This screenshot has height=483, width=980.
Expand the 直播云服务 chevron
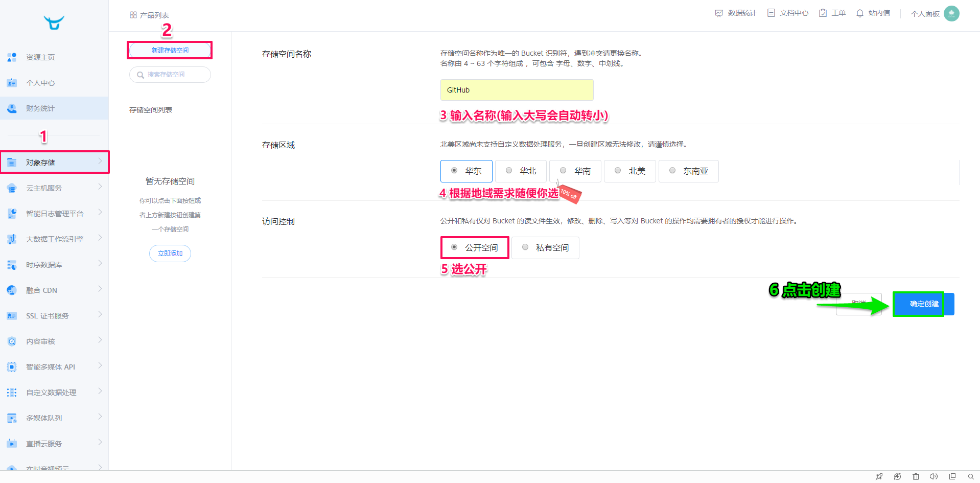[x=100, y=443]
